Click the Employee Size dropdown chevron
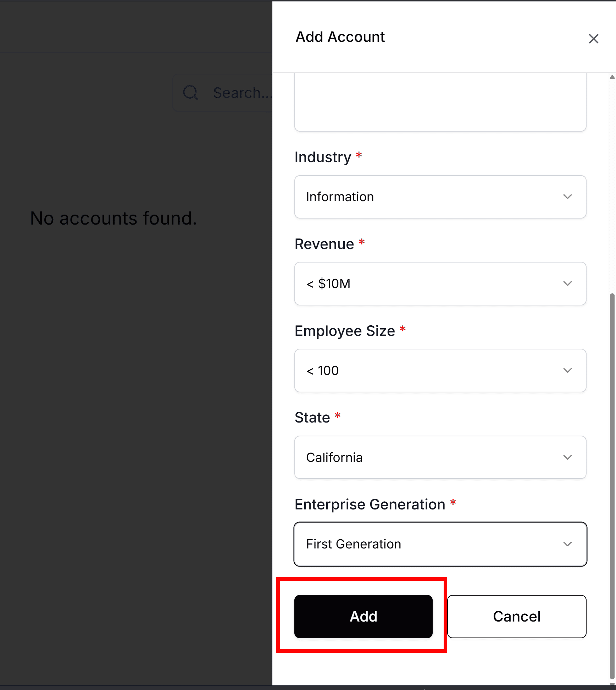This screenshot has height=690, width=616. [567, 370]
